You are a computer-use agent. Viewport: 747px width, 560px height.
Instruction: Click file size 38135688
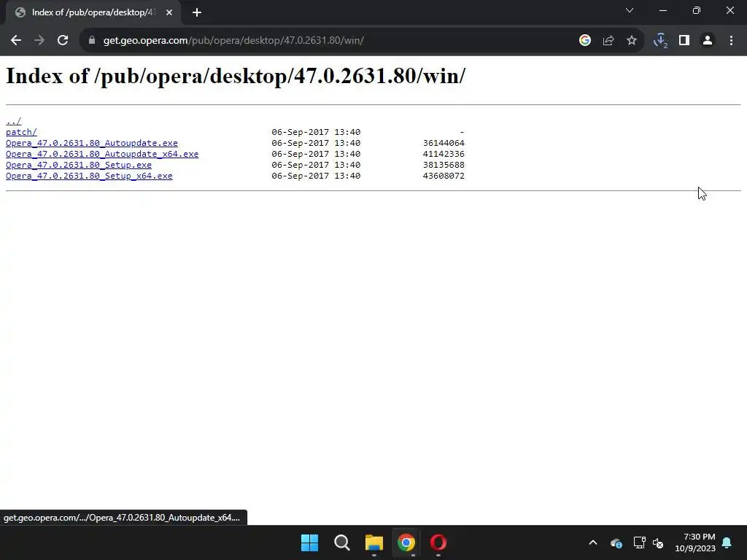tap(444, 165)
